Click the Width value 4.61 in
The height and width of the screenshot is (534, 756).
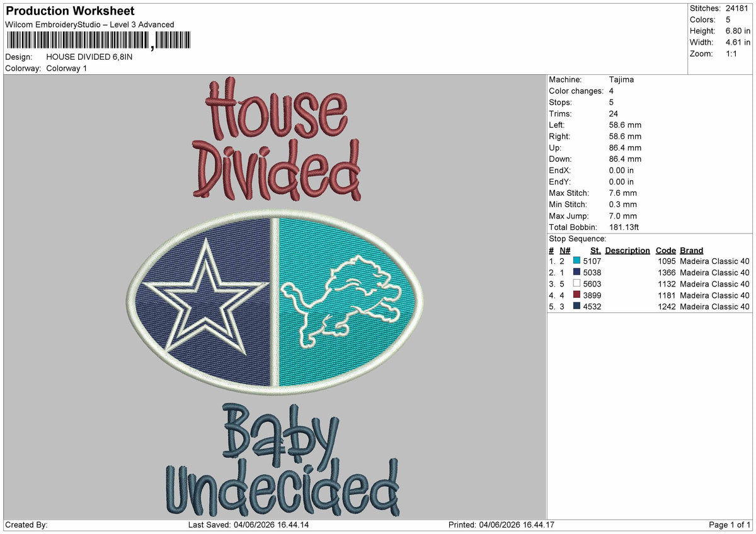click(x=738, y=43)
